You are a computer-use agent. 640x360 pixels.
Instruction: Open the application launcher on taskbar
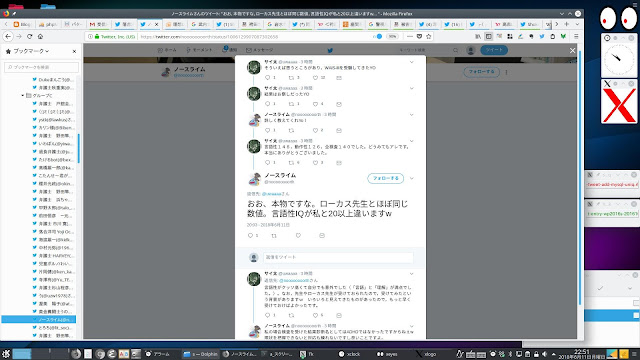(x=6, y=354)
